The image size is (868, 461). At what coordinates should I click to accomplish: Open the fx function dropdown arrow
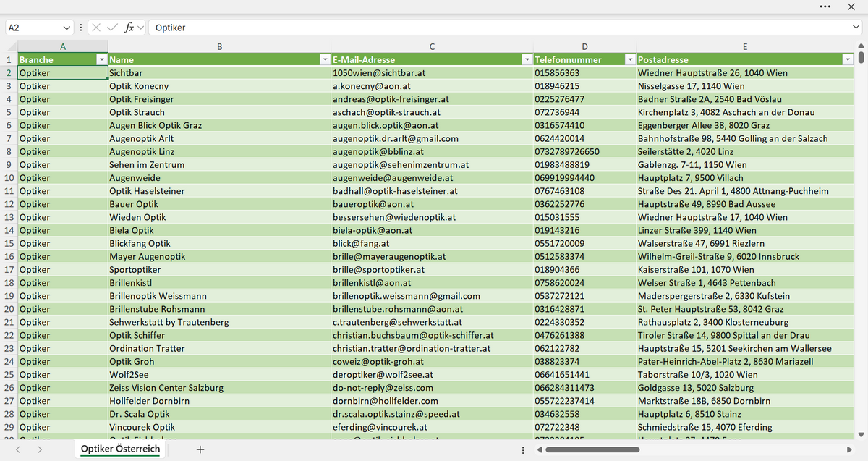140,28
